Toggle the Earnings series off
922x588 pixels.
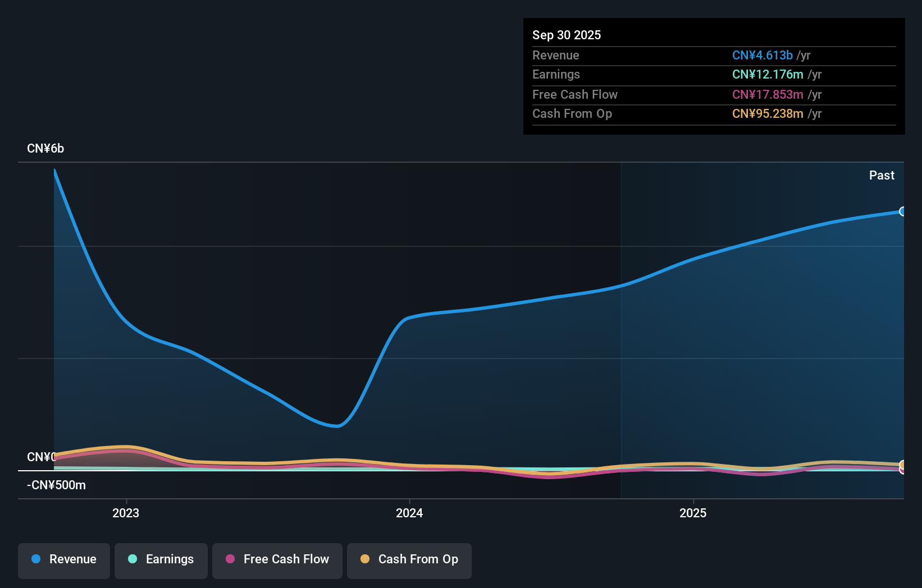pos(161,560)
